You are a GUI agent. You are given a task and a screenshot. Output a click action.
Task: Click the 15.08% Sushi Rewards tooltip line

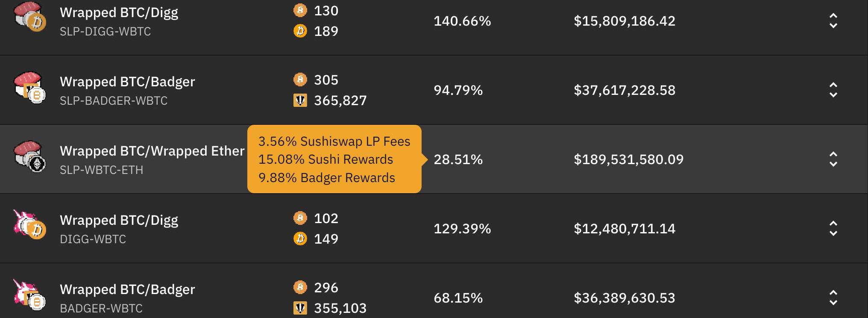click(x=325, y=159)
